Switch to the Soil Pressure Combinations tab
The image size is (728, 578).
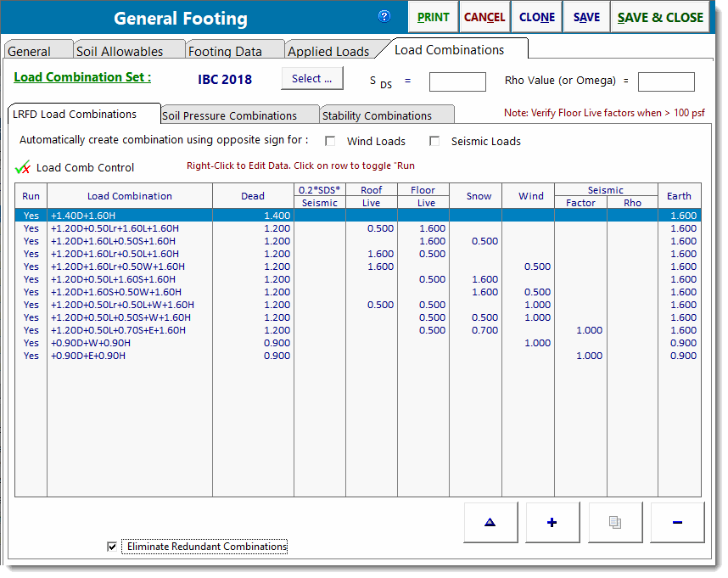229,115
